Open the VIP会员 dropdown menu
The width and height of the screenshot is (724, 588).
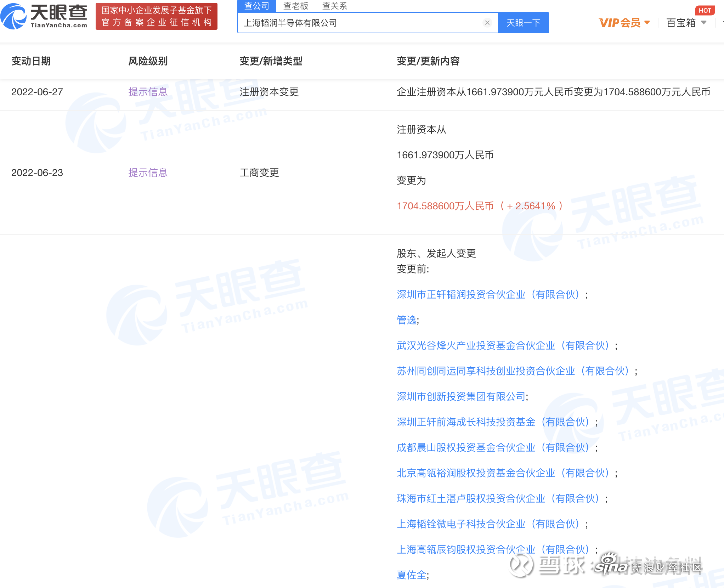coord(624,23)
